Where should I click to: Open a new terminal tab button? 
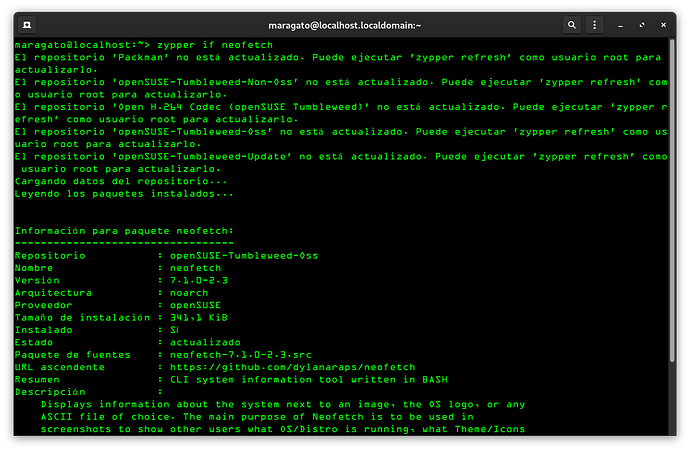point(27,25)
